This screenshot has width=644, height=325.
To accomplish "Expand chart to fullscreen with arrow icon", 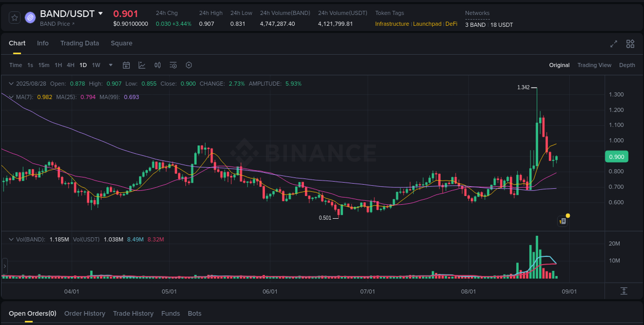I will [x=613, y=44].
